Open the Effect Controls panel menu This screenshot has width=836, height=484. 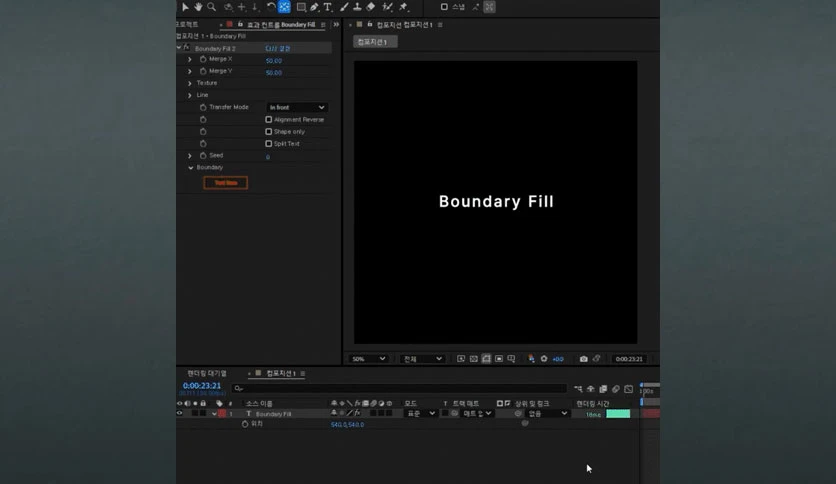click(x=323, y=25)
